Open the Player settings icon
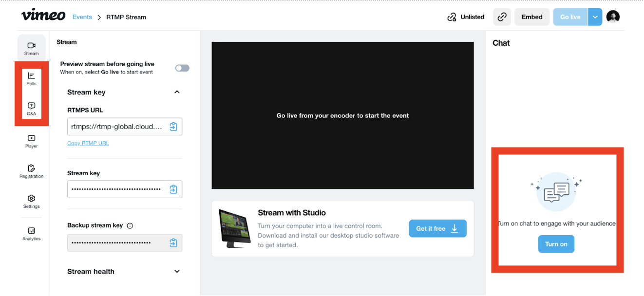Viewport: 644px width, 296px height. (x=31, y=141)
